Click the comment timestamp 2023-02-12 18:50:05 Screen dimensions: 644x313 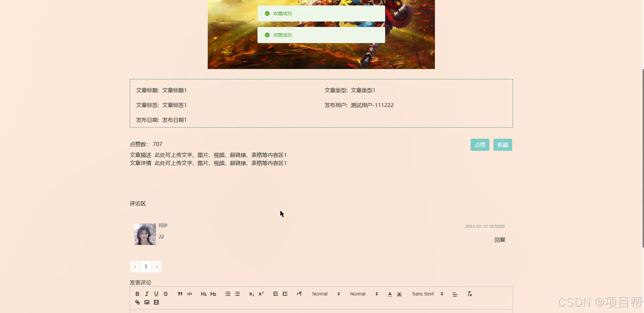pyautogui.click(x=485, y=226)
